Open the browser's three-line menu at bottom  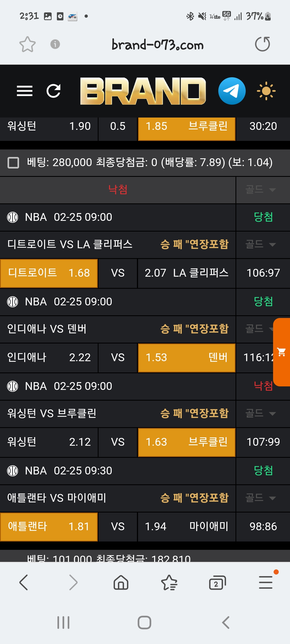266,583
